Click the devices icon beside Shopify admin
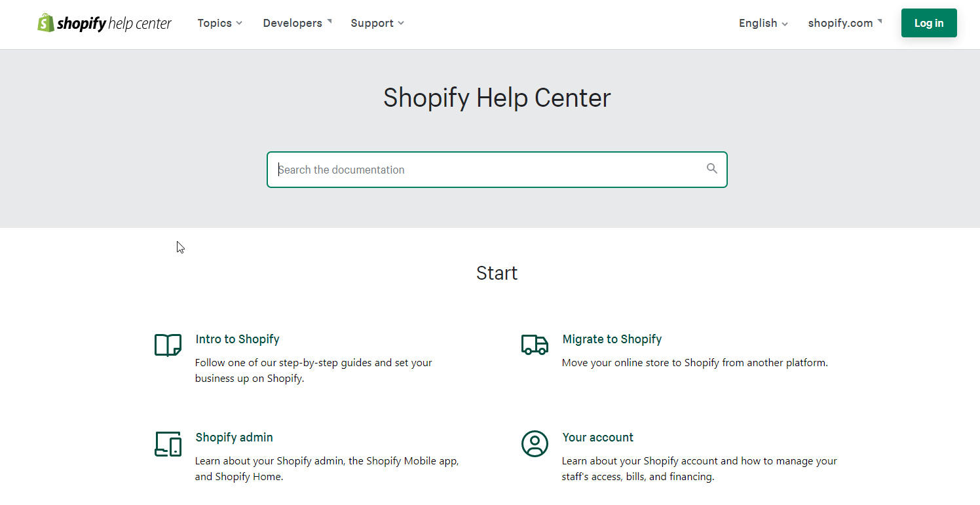The height and width of the screenshot is (505, 980). point(168,444)
